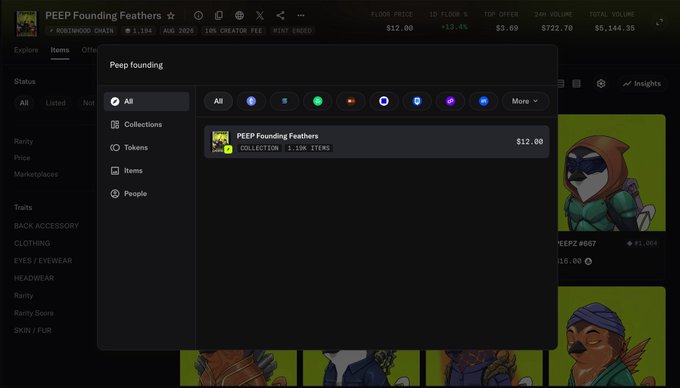
Task: Select the blue shield chain filter
Action: (417, 101)
